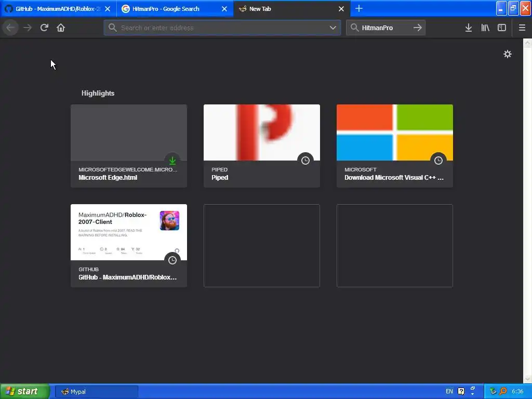
Task: Close the New Tab tab
Action: [x=341, y=9]
